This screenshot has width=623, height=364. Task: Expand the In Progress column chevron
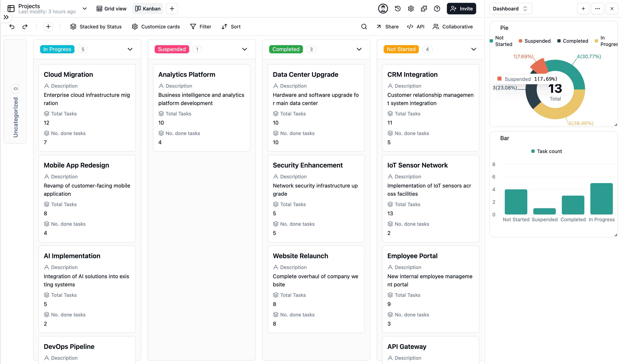[x=130, y=49]
